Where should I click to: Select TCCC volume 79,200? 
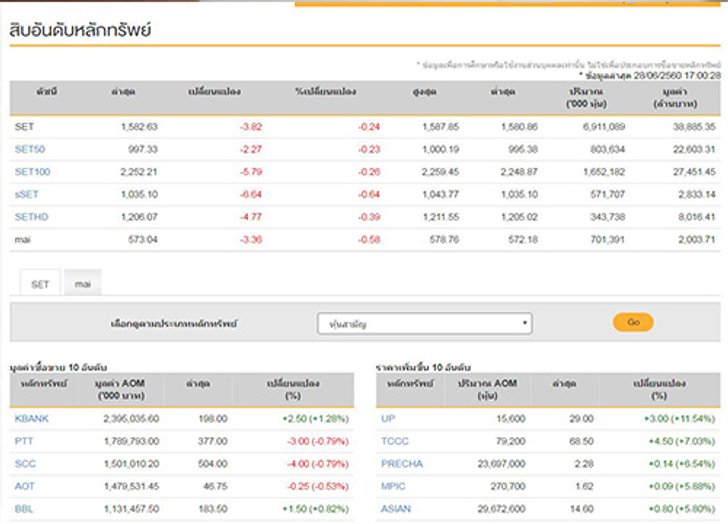[x=511, y=441]
